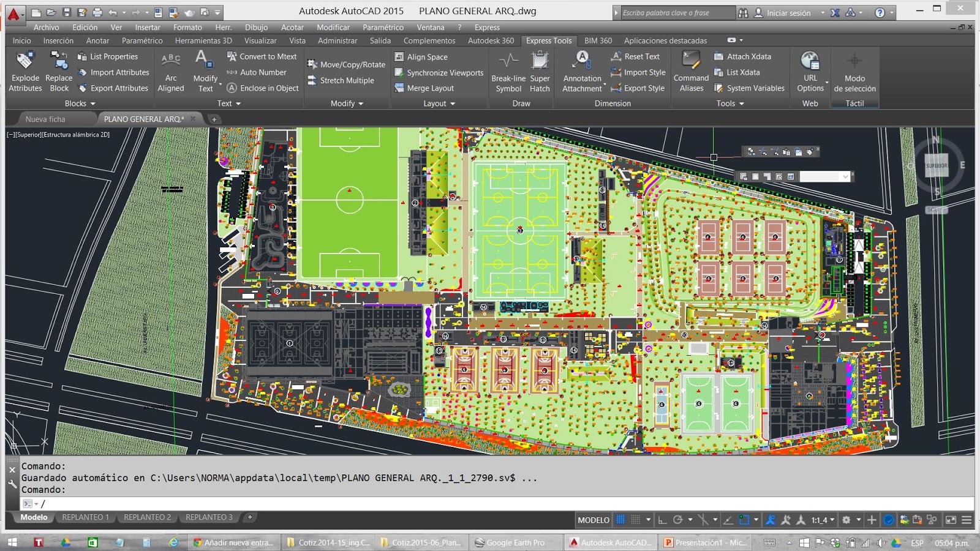This screenshot has width=980, height=551.
Task: Toggle object snap tracking
Action: pos(728,520)
